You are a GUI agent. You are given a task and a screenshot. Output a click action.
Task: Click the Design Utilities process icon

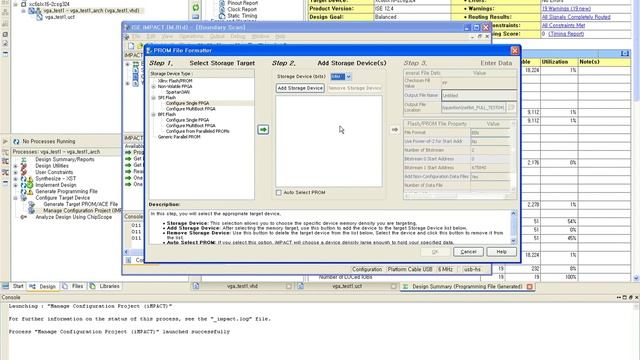[x=24, y=166]
